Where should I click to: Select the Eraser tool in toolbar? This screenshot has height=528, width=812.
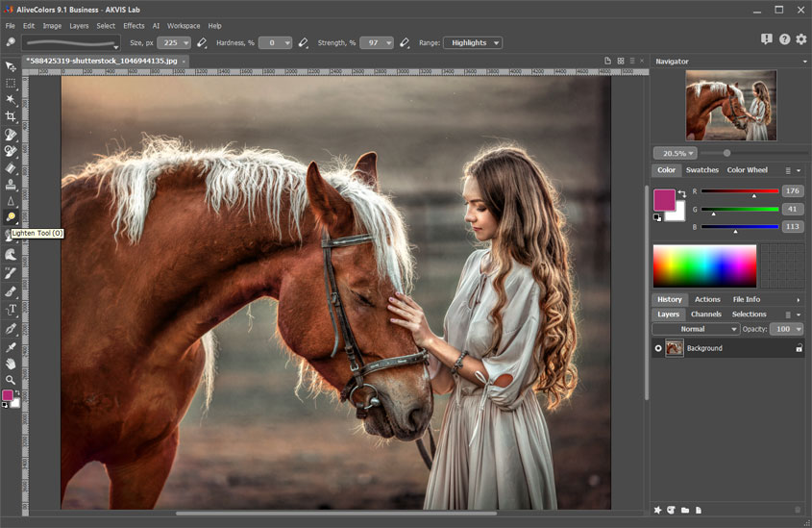pos(11,168)
